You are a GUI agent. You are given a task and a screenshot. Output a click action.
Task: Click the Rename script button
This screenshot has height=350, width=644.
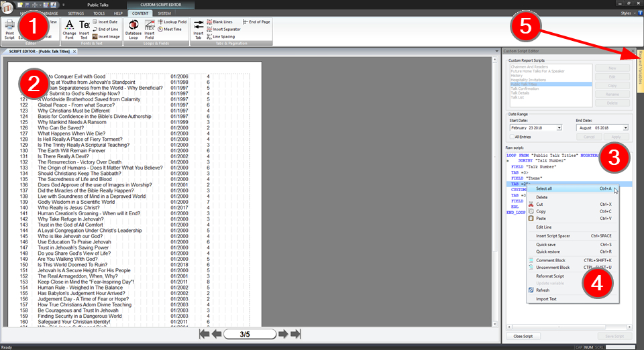tap(612, 95)
